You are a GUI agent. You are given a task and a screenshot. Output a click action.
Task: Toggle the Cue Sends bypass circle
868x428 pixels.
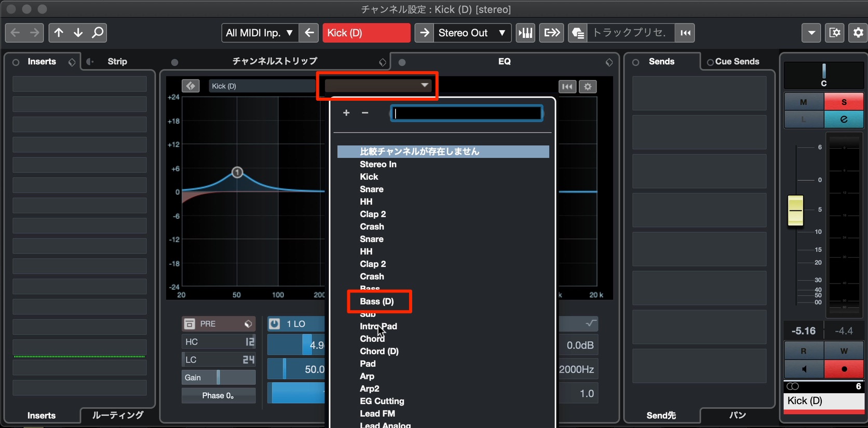tap(710, 62)
